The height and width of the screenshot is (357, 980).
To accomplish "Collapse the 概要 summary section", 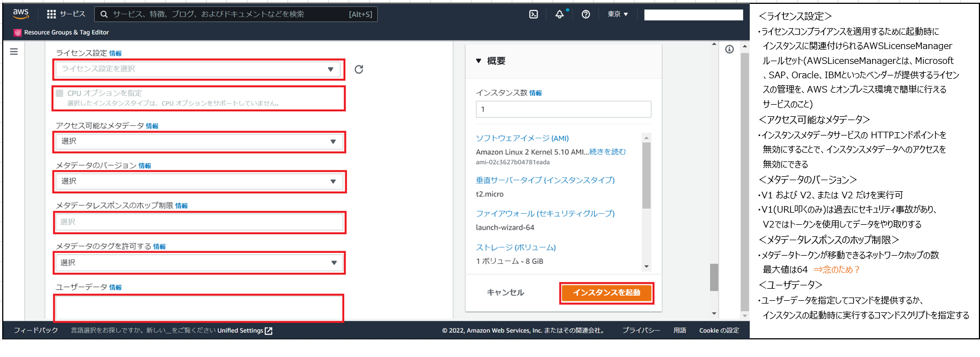I will (x=479, y=61).
